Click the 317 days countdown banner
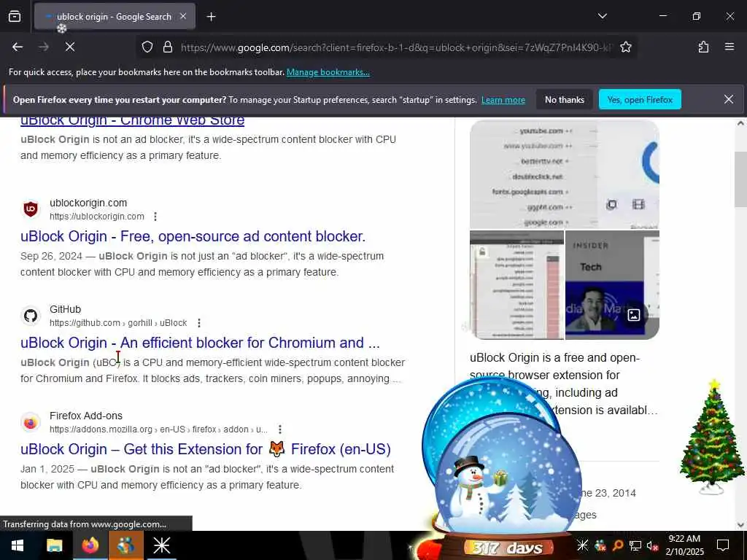 tap(508, 548)
